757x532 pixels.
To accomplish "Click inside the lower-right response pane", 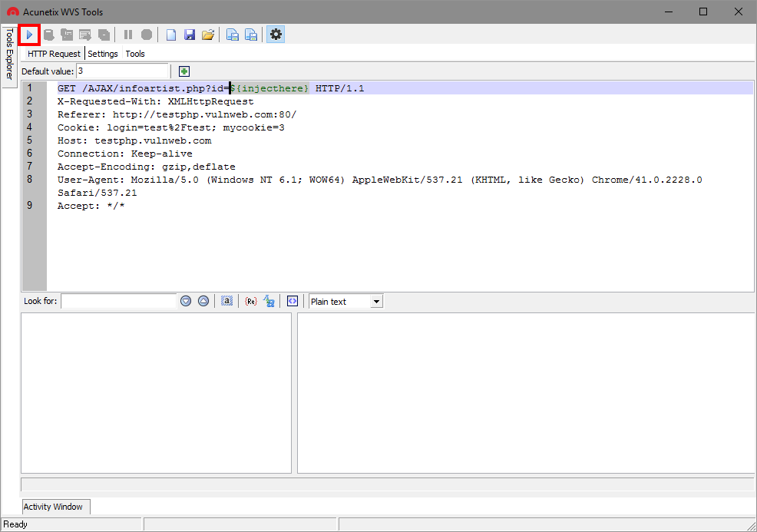I will 526,393.
